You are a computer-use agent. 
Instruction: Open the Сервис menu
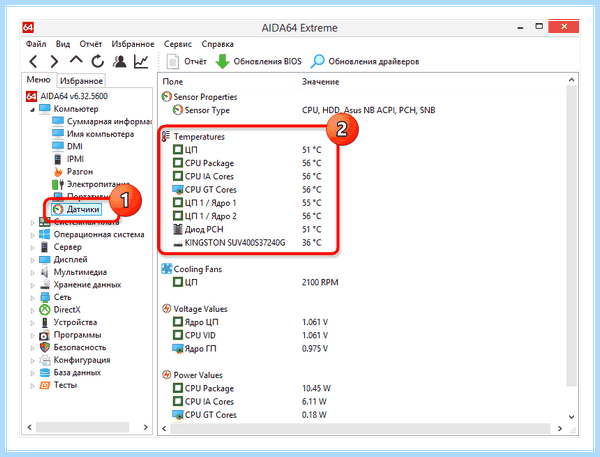pyautogui.click(x=178, y=44)
